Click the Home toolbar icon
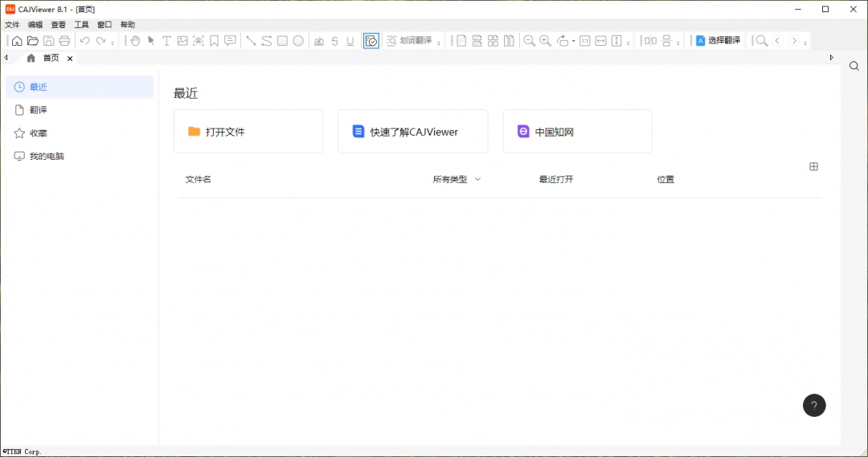This screenshot has height=457, width=868. point(17,41)
